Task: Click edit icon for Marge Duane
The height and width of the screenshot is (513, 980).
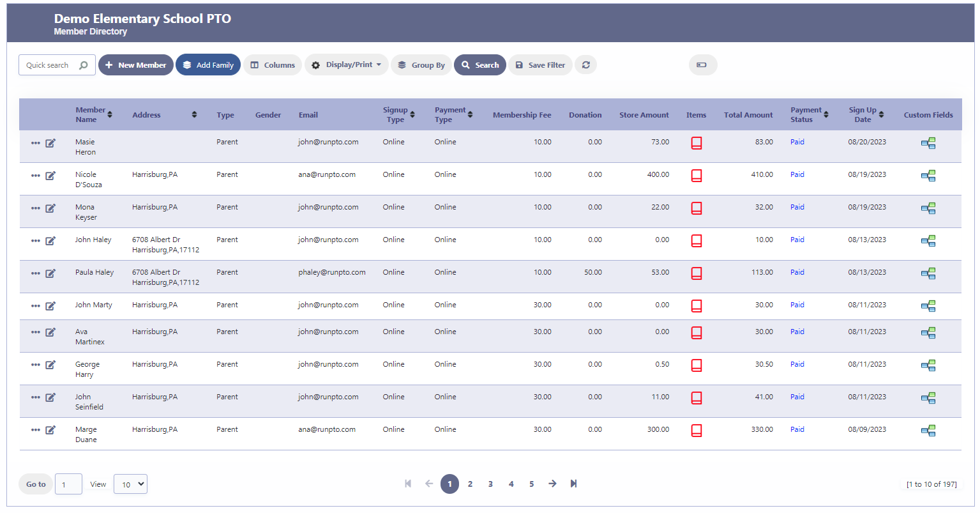Action: coord(50,430)
